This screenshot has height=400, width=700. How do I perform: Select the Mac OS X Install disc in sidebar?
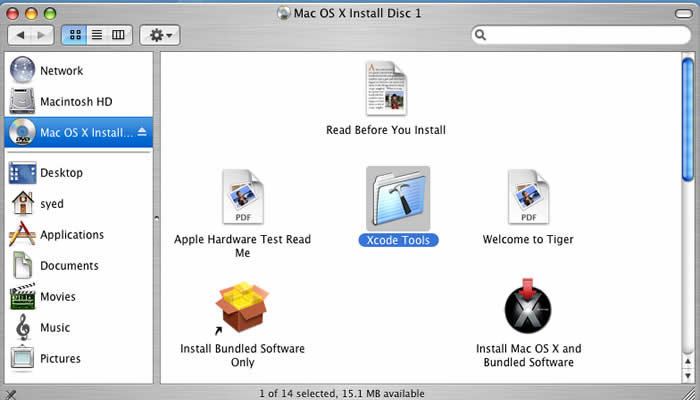79,132
